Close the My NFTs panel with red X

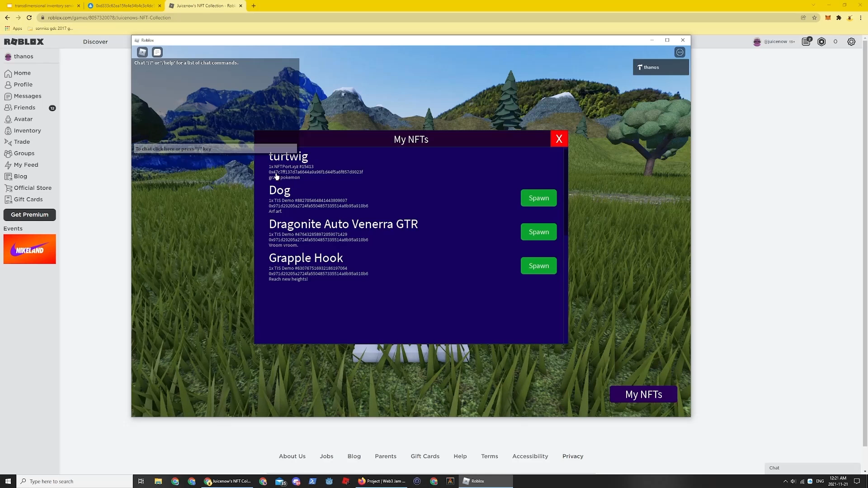559,139
